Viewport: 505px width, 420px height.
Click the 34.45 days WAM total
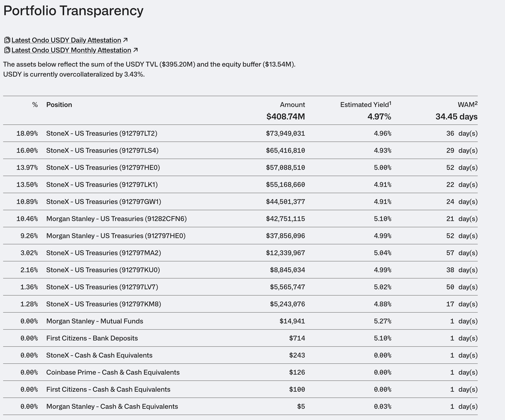coord(456,117)
